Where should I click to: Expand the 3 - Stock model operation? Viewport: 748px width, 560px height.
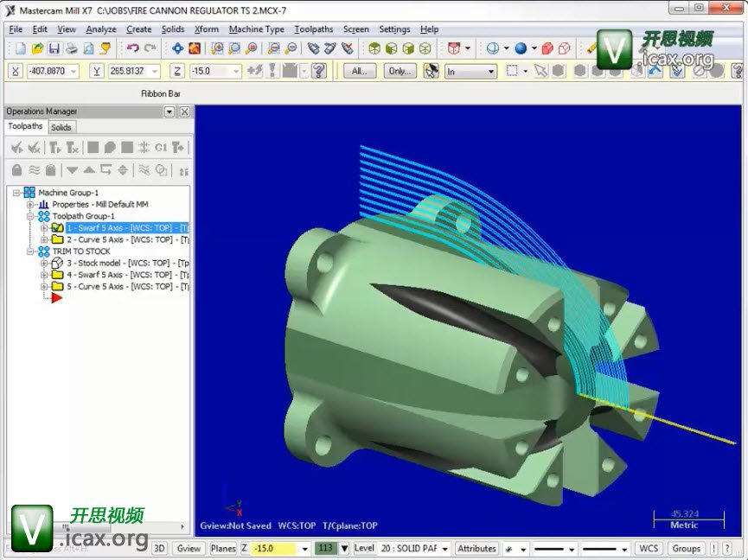tap(44, 263)
